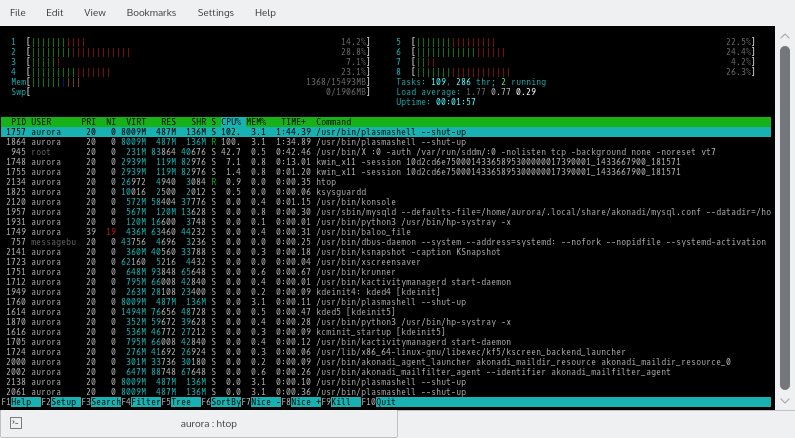The width and height of the screenshot is (795, 438).
Task: Open the Edit menu
Action: [x=54, y=13]
